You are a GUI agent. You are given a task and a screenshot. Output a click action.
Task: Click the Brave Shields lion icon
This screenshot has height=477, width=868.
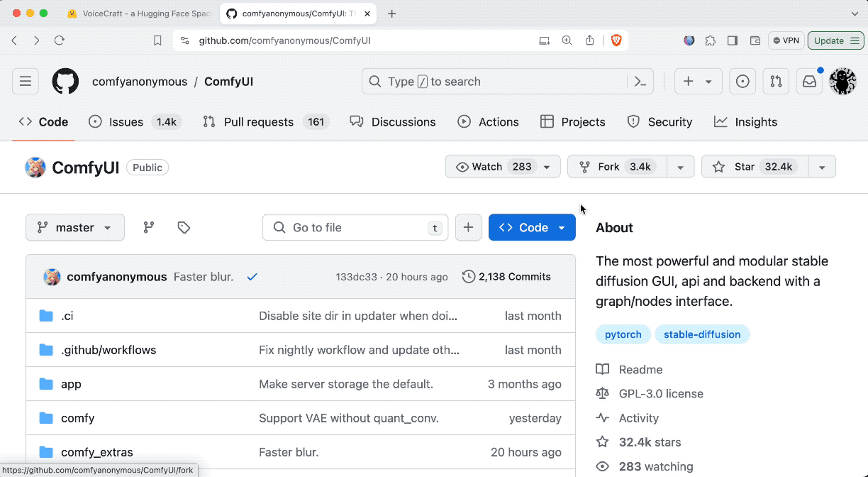point(616,40)
